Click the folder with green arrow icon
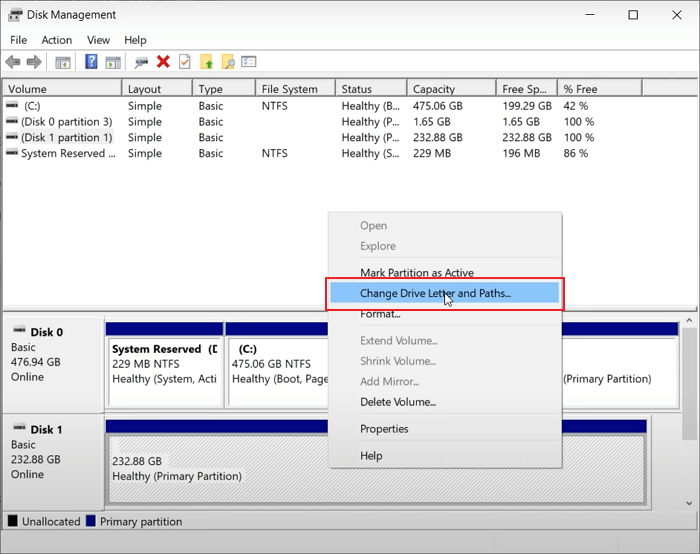The height and width of the screenshot is (554, 700). point(207,62)
